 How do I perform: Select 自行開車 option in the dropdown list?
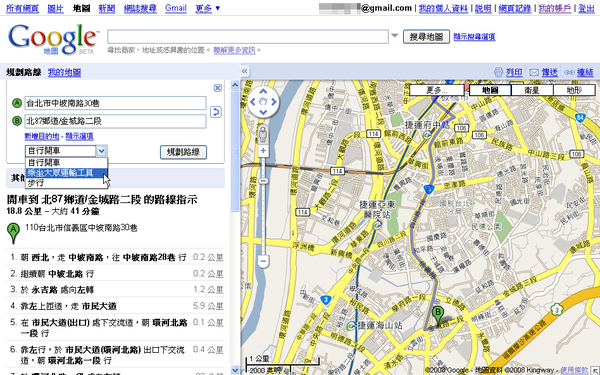click(x=67, y=162)
